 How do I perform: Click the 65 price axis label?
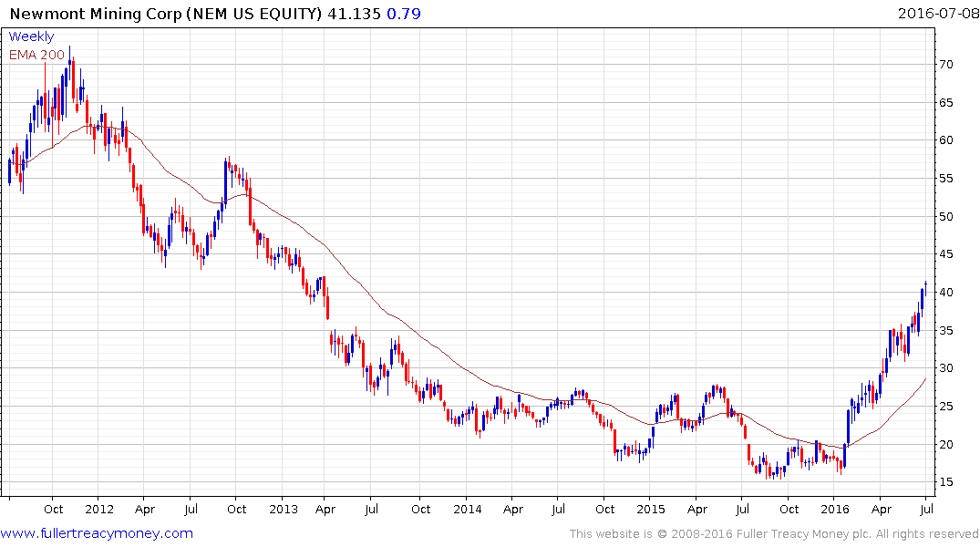945,102
